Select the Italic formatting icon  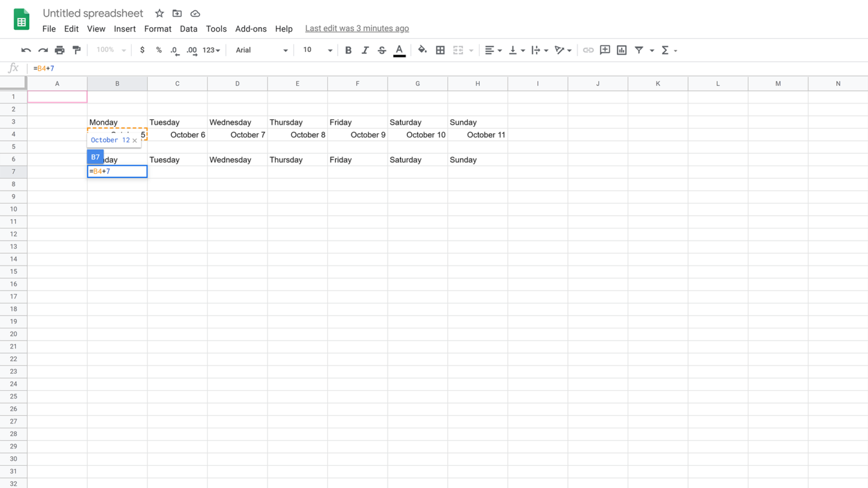coord(365,50)
